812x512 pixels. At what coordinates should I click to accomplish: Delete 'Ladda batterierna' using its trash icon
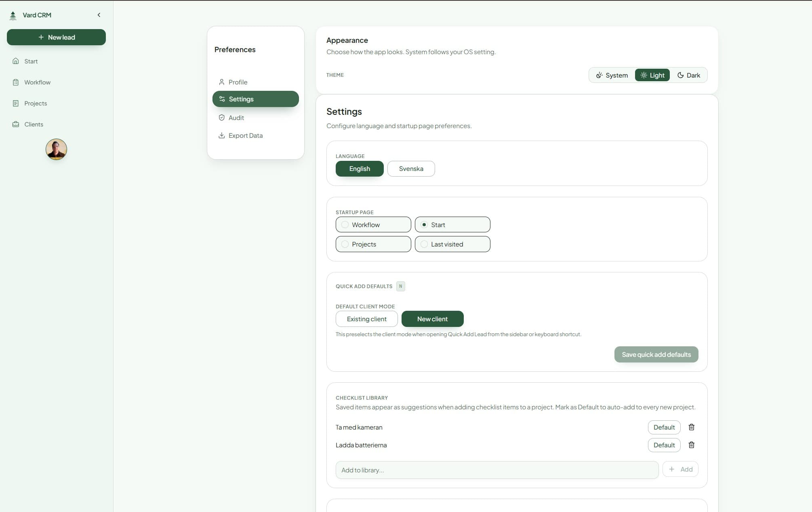tap(691, 445)
